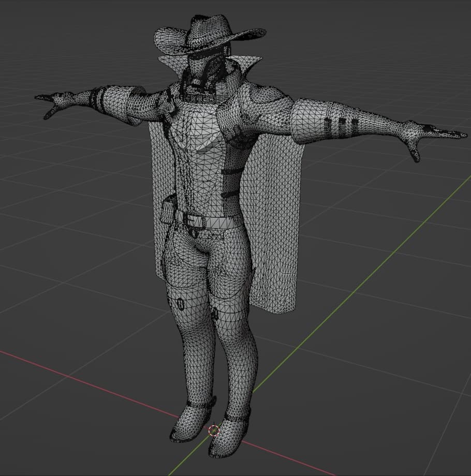Image resolution: width=471 pixels, height=476 pixels.
Task: Click the three dark stripes on the forearm
Action: (x=342, y=125)
